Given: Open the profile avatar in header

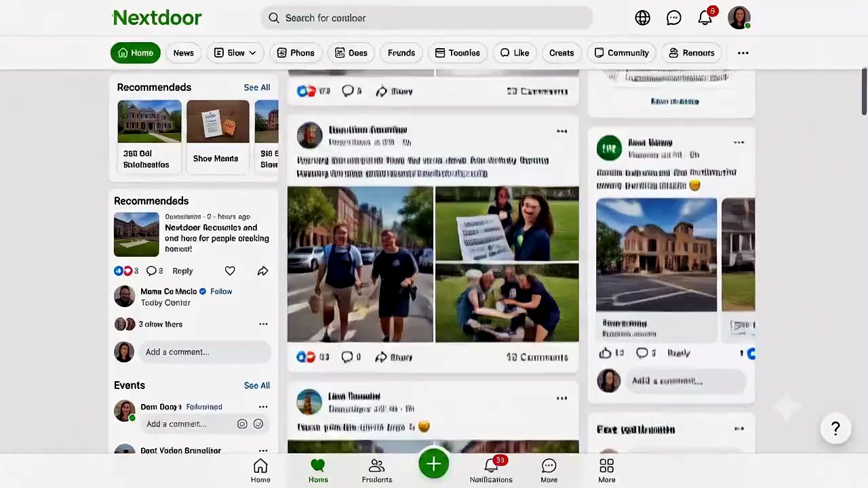Looking at the screenshot, I should tap(739, 18).
